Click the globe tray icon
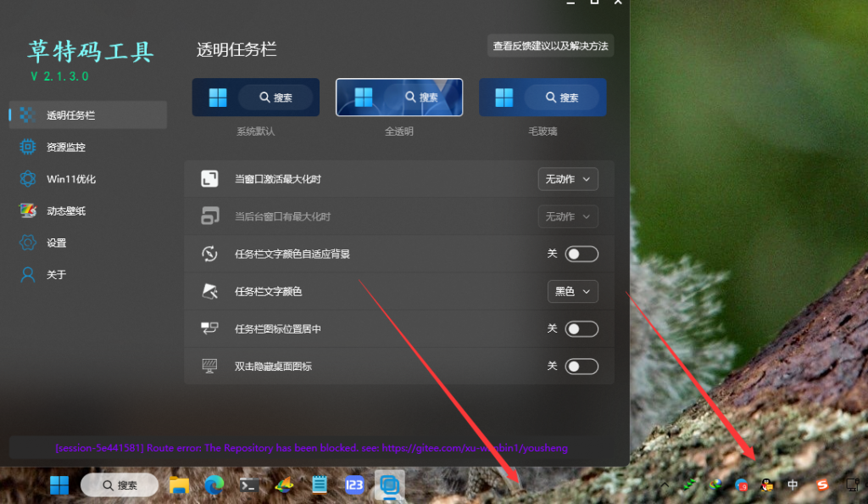The image size is (868, 504). click(715, 485)
